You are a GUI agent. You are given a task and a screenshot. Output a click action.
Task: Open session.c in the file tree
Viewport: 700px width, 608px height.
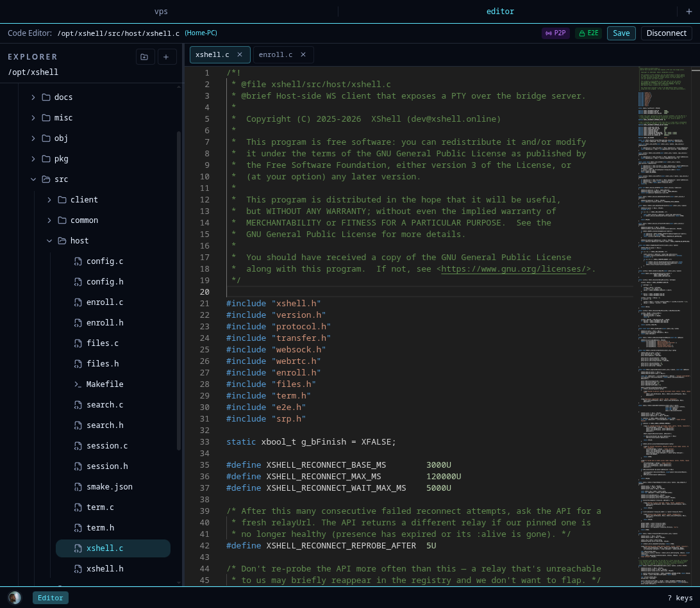pos(106,446)
